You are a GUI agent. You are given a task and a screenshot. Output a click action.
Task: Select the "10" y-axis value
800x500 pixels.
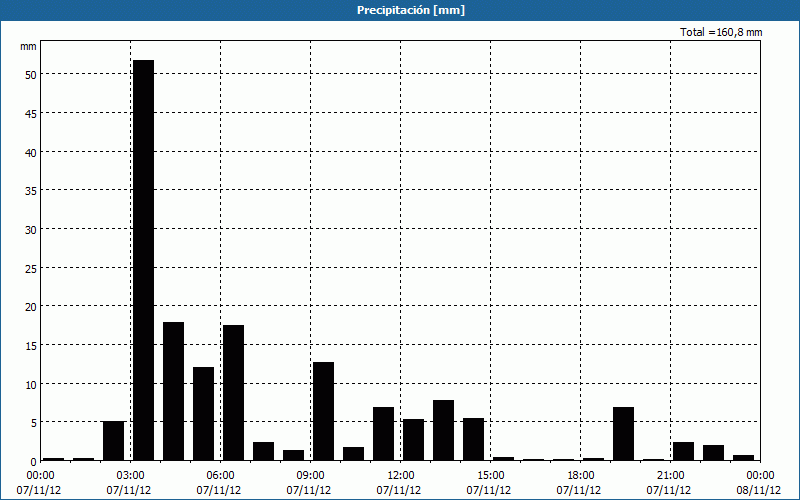[x=31, y=385]
